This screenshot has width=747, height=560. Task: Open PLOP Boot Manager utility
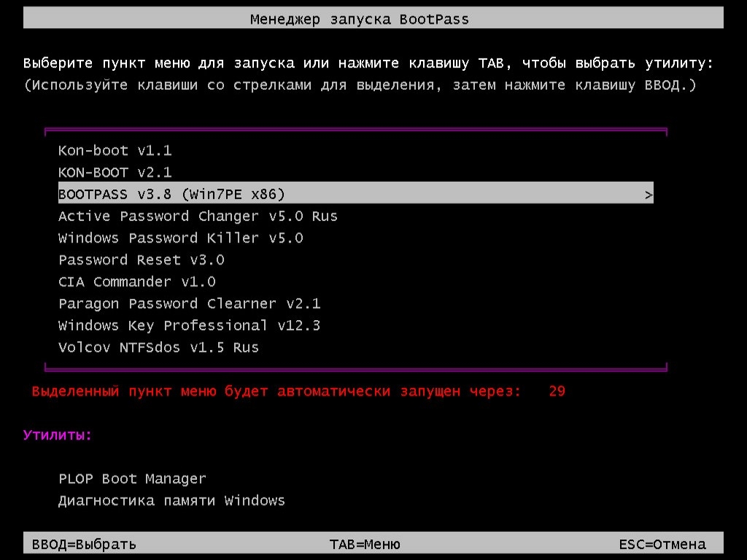(x=132, y=479)
